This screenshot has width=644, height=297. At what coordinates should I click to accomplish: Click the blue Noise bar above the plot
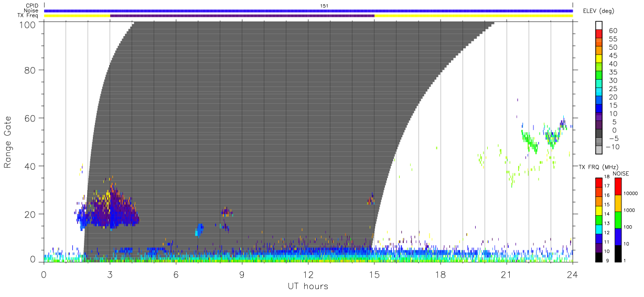click(x=308, y=10)
